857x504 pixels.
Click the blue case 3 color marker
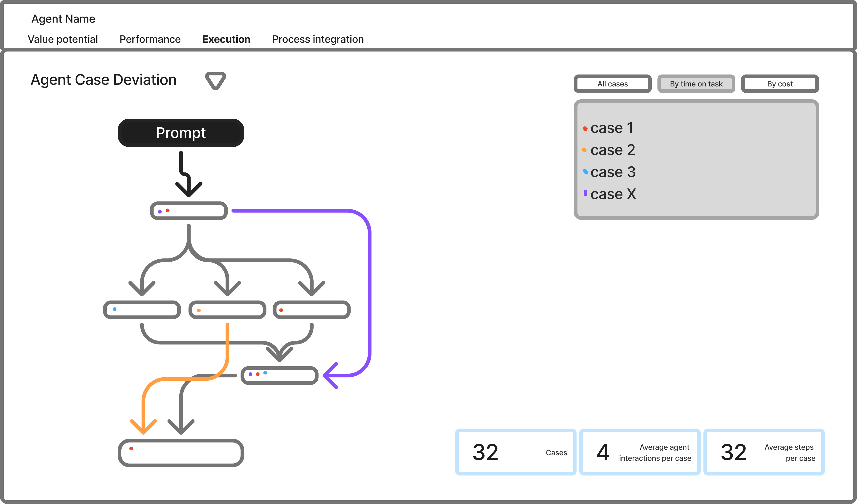tap(585, 171)
